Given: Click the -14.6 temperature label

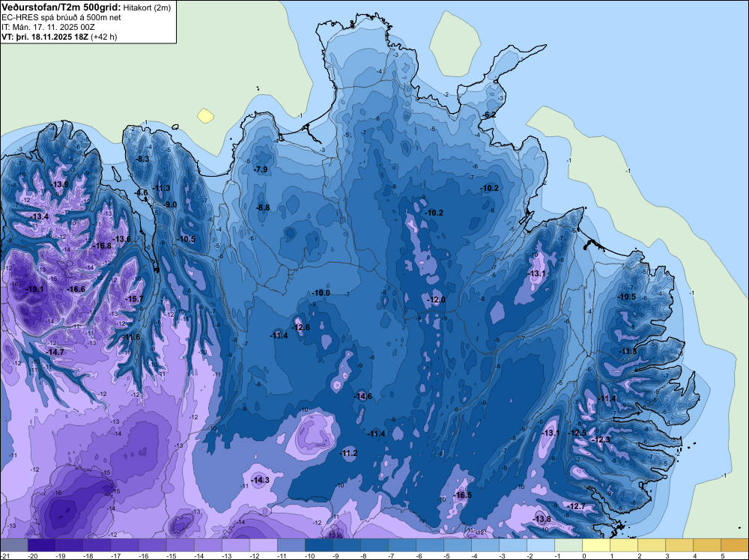Looking at the screenshot, I should [363, 396].
